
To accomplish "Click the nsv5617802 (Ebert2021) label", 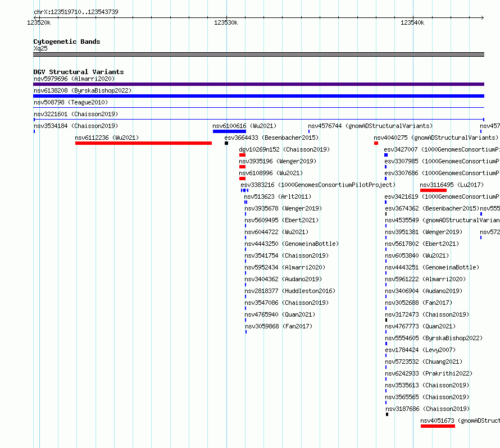I will pos(422,244).
